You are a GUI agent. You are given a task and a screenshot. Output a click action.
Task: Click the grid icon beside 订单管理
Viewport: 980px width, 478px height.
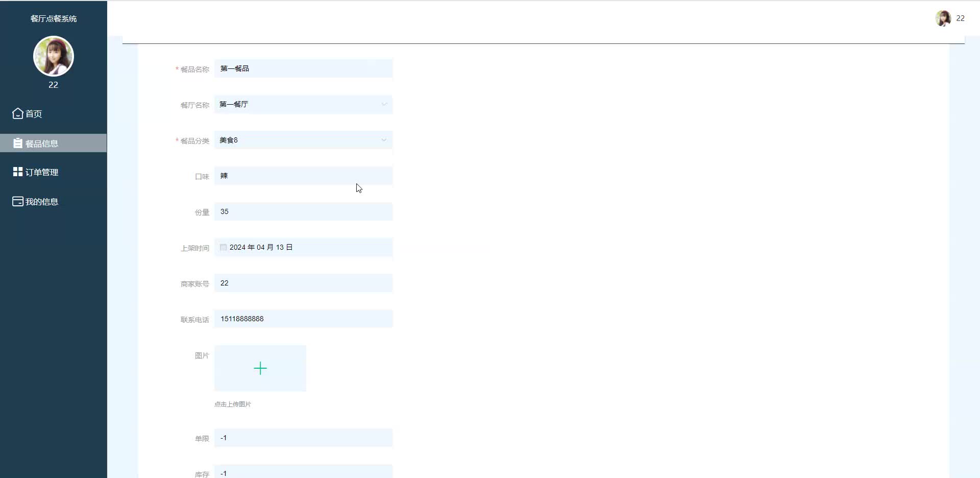(18, 172)
